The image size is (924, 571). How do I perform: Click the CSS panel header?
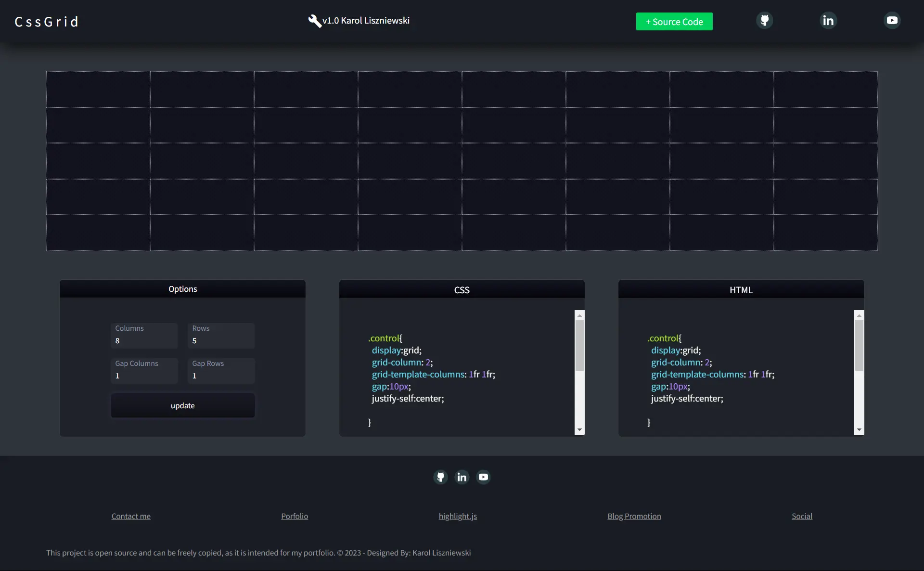pyautogui.click(x=462, y=289)
